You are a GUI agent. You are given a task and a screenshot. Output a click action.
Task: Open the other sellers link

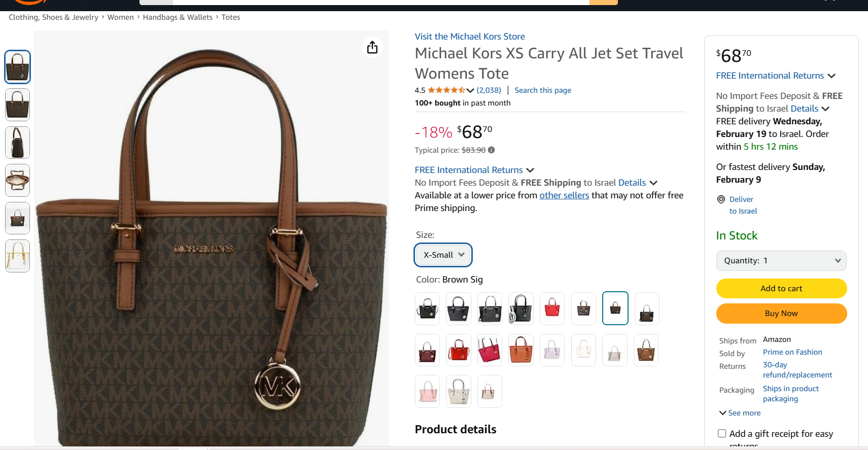pos(564,195)
